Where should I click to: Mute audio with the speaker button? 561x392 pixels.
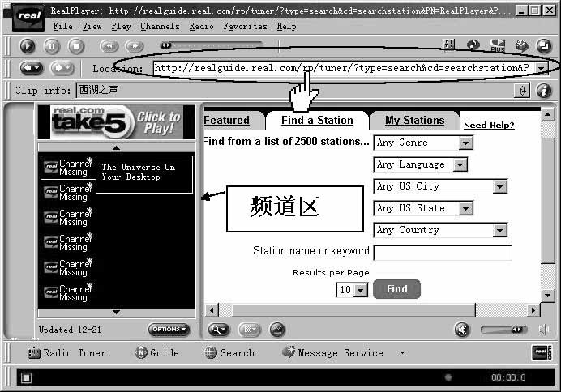(461, 330)
